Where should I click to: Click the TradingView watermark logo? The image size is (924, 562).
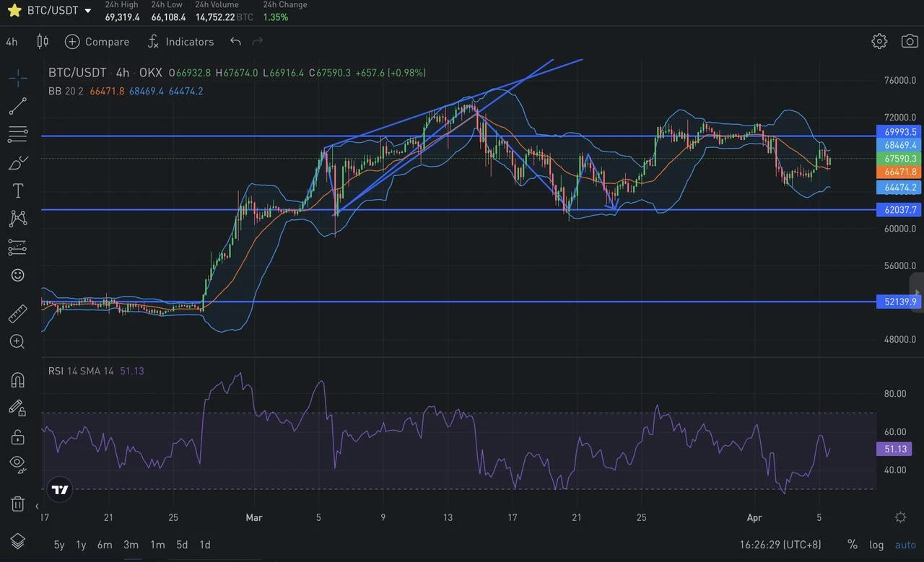tap(59, 489)
